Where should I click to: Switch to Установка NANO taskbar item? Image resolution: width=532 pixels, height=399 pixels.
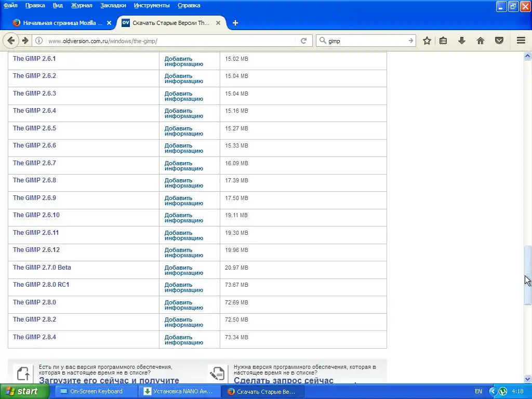click(179, 392)
